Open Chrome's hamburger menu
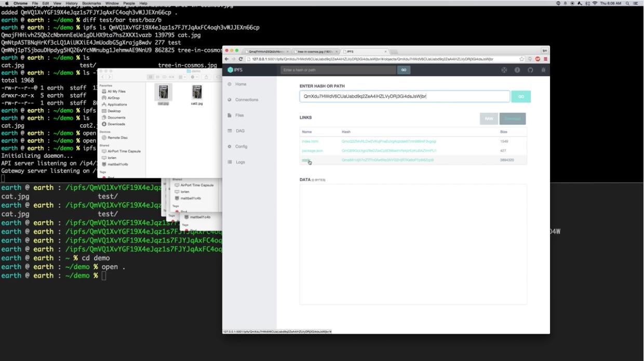644x361 pixels. [545, 59]
